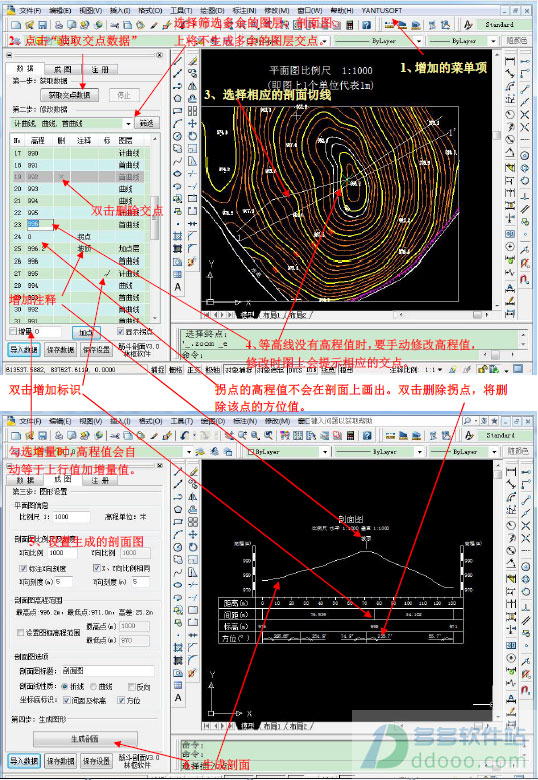Select Circle tool in top window draw toolbar
The width and height of the screenshot is (538, 780).
[x=178, y=136]
